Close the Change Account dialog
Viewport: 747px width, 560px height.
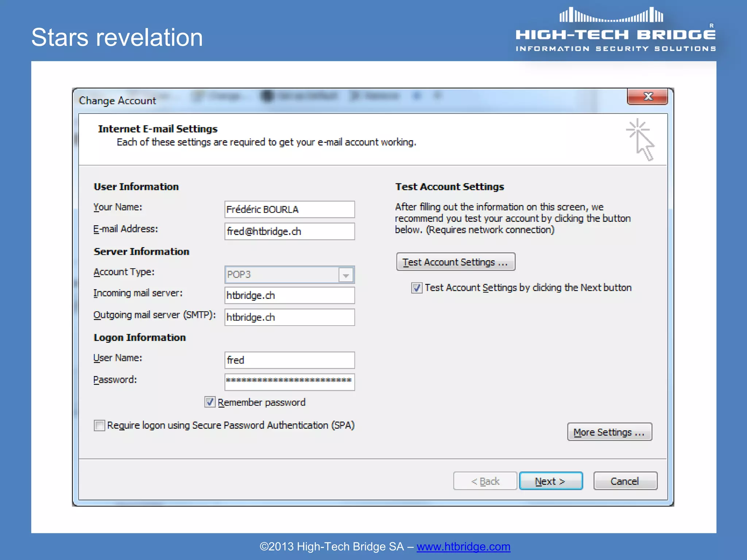pyautogui.click(x=647, y=97)
